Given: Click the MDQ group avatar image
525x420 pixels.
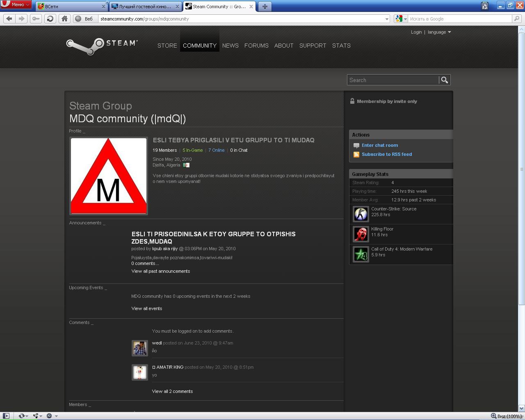Looking at the screenshot, I should [x=109, y=176].
